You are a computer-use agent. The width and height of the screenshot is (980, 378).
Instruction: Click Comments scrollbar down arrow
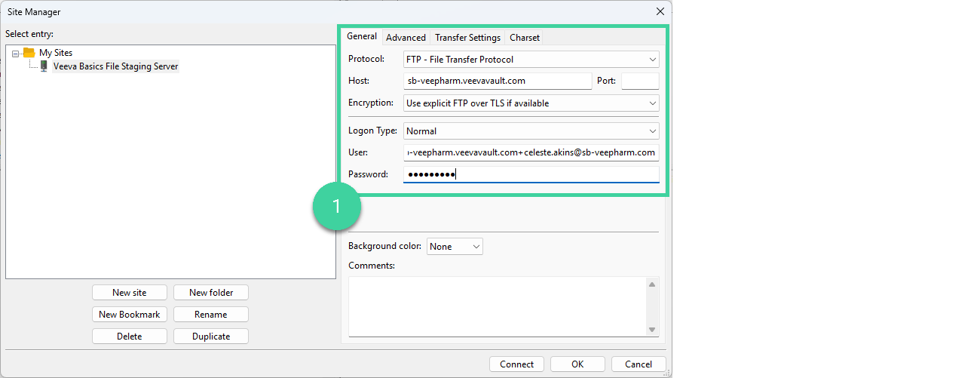[x=653, y=329]
